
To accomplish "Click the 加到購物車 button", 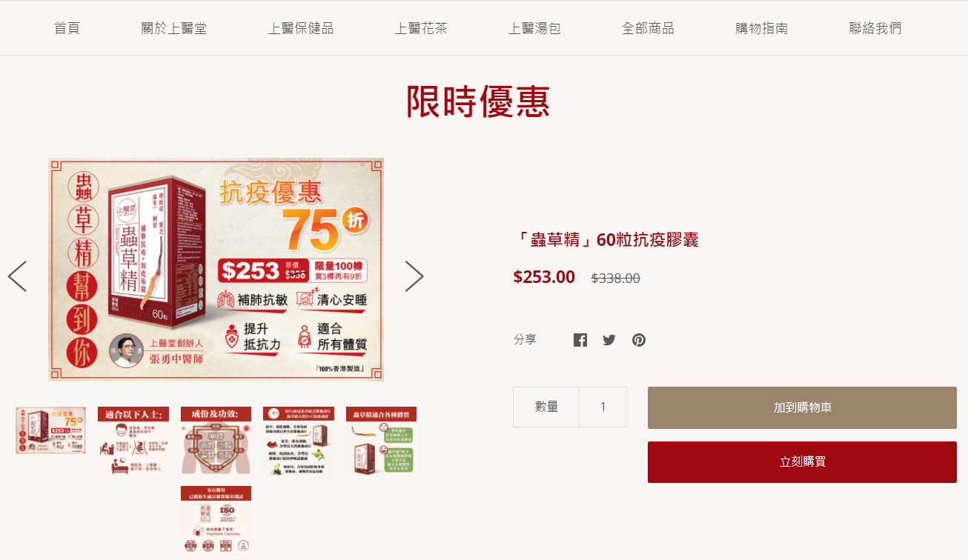I will pyautogui.click(x=802, y=407).
